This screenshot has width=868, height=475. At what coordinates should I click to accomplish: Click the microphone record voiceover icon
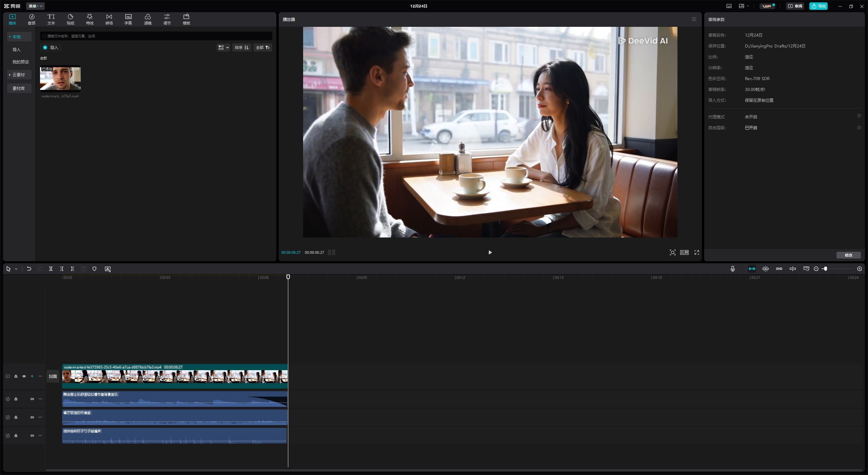[733, 269]
